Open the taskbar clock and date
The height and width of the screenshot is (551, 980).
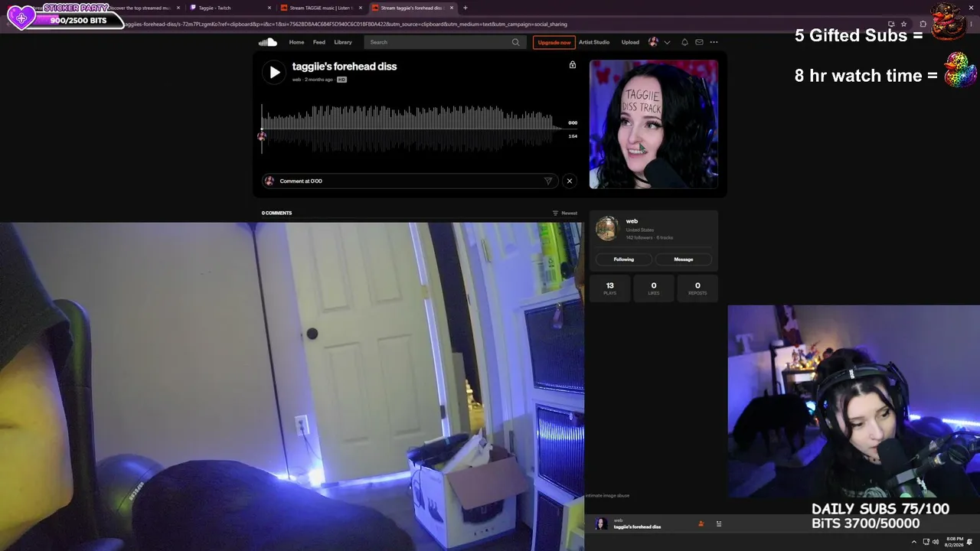click(x=955, y=542)
